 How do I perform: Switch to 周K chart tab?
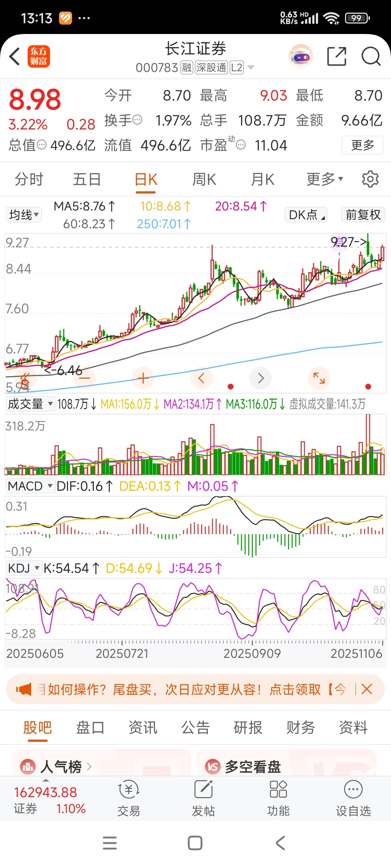pyautogui.click(x=204, y=179)
